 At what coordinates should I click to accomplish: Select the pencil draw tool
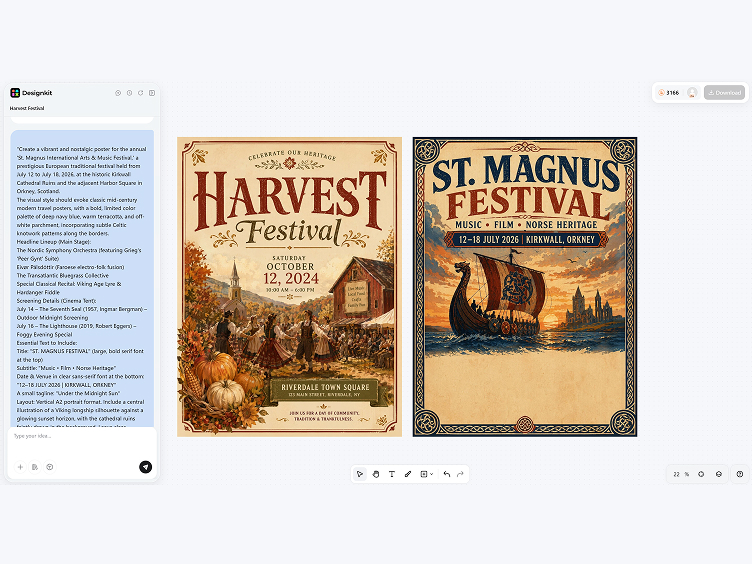(408, 474)
